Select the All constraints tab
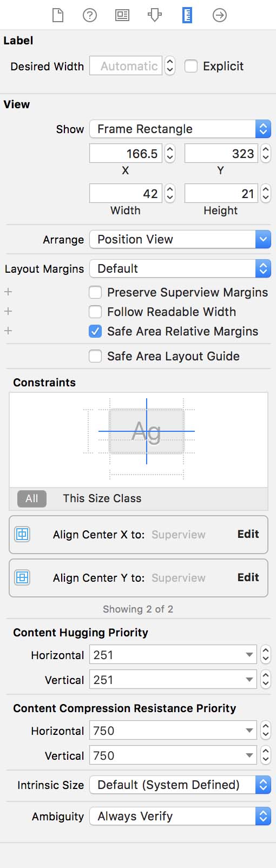This screenshot has width=276, height=868. coord(32,498)
